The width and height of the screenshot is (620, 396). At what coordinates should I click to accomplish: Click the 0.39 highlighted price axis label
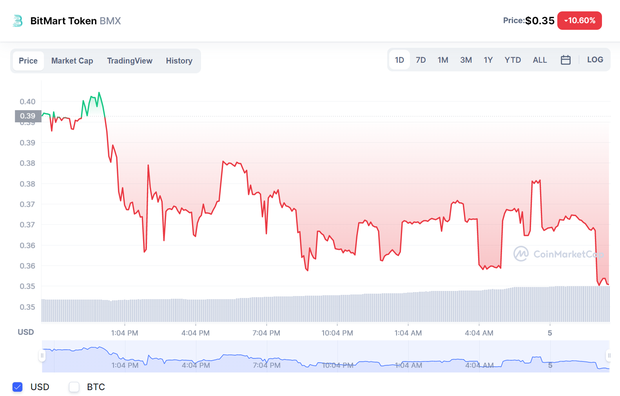pyautogui.click(x=28, y=116)
